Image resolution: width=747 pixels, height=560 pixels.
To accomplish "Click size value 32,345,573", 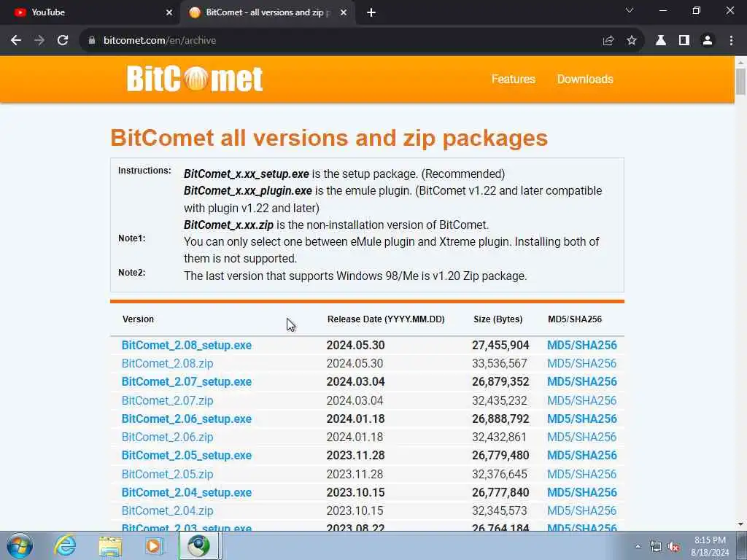I will [499, 511].
